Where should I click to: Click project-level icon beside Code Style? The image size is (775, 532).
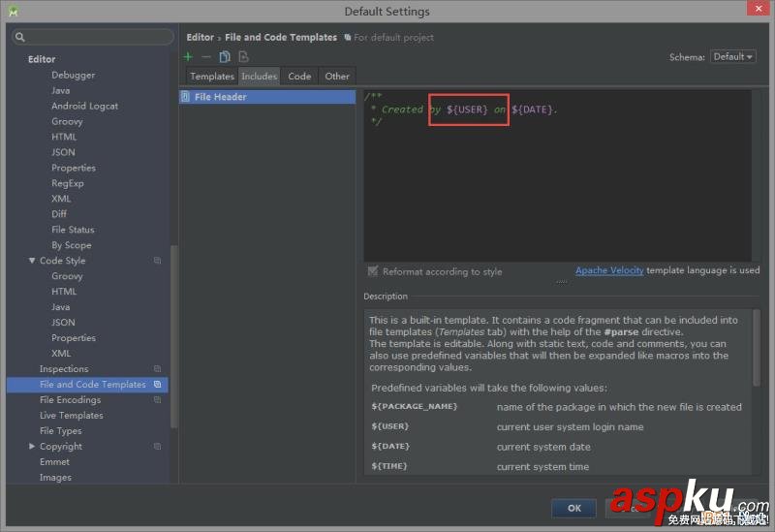coord(157,261)
